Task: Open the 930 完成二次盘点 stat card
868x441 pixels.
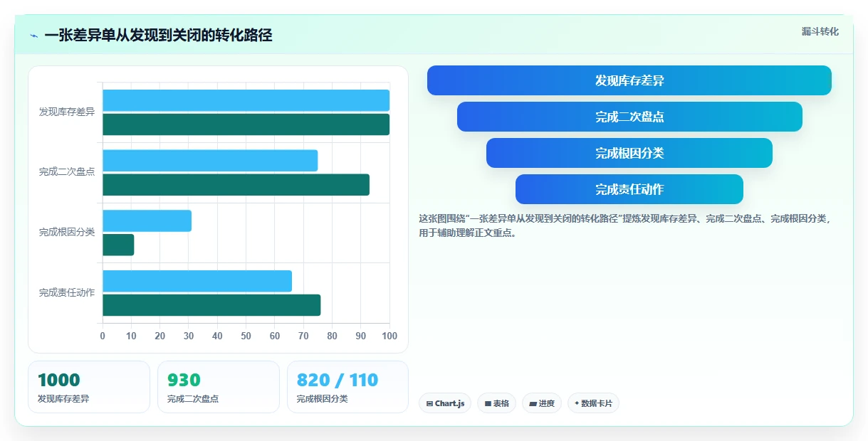Action: 219,387
